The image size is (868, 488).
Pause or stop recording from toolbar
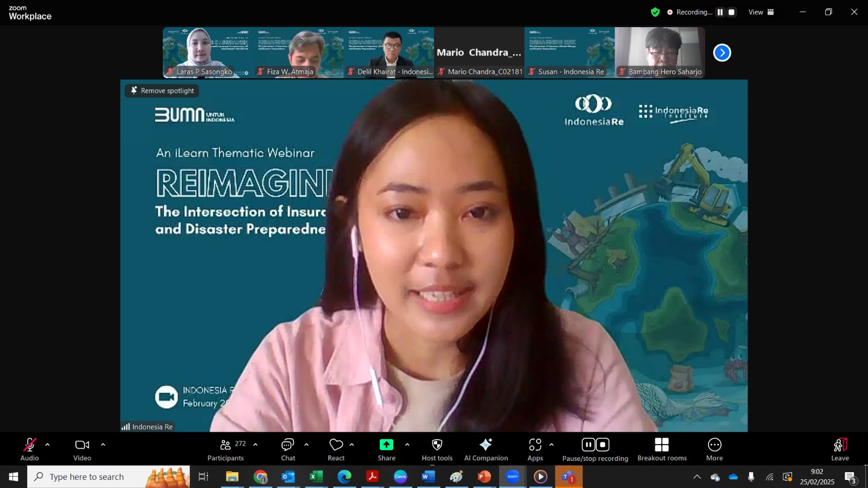pos(595,445)
